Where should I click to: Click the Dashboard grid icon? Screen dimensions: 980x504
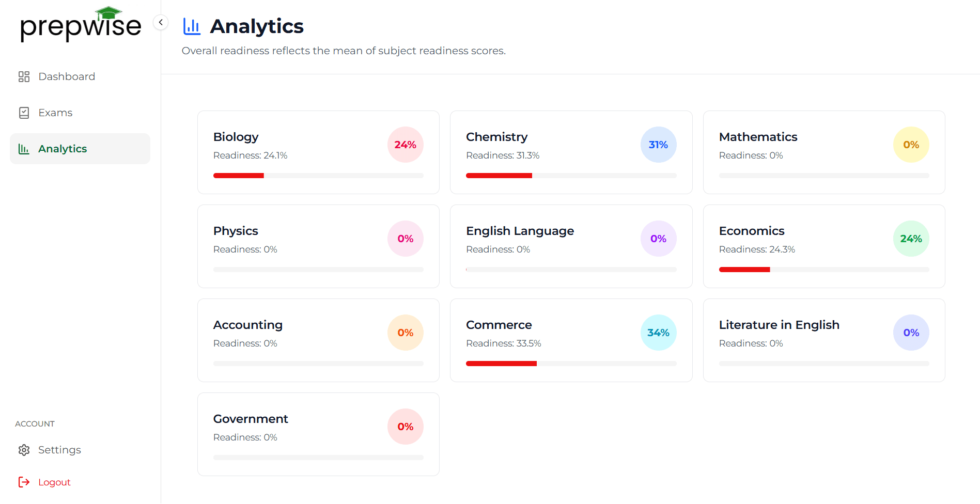coord(24,77)
